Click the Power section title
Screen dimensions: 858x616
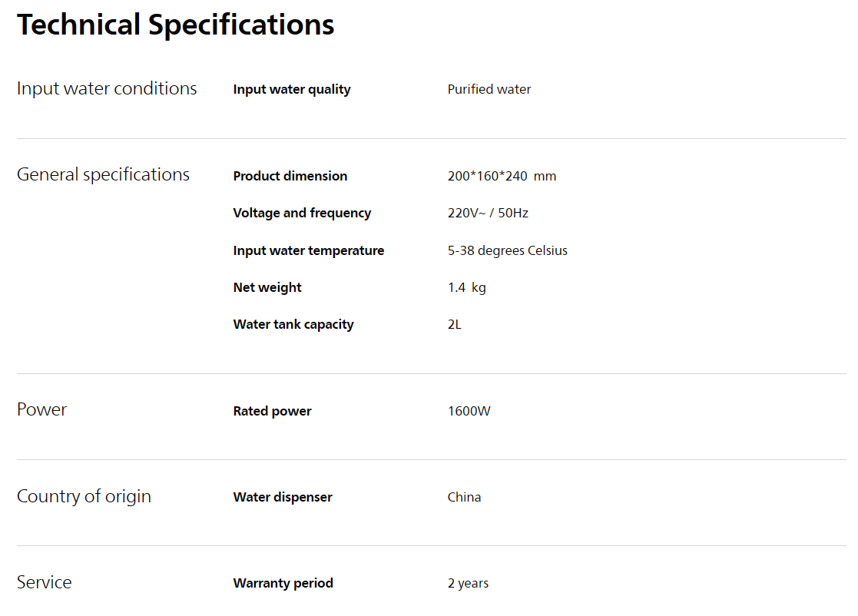click(x=41, y=409)
